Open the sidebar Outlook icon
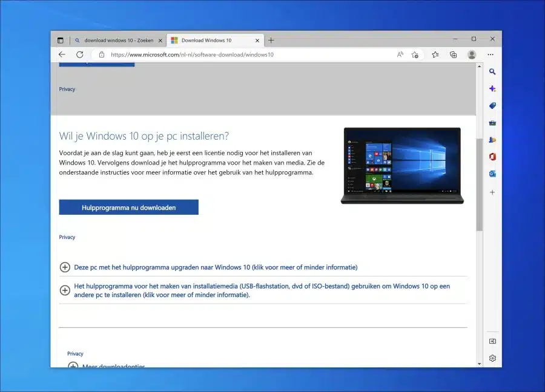 pyautogui.click(x=492, y=174)
